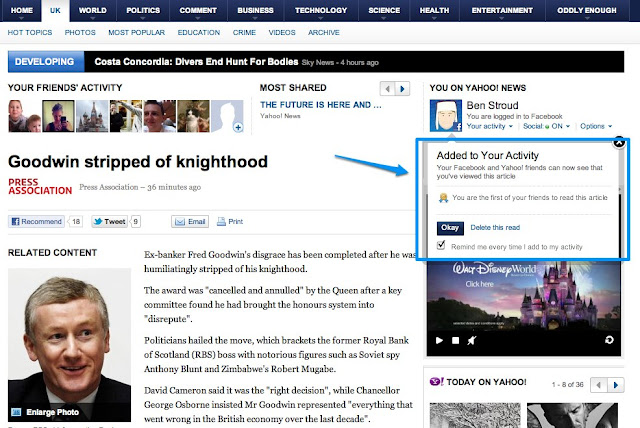Go to CRIME subsection
The image size is (640, 428).
(x=244, y=32)
